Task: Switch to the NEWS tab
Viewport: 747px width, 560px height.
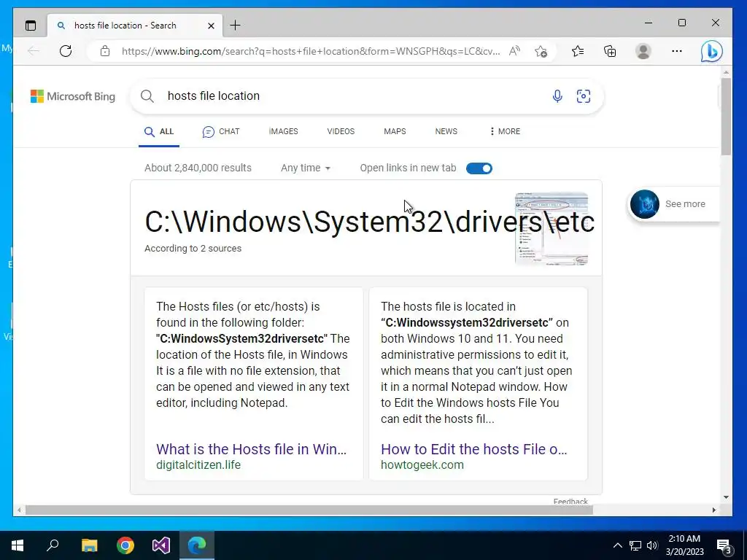Action: click(446, 131)
